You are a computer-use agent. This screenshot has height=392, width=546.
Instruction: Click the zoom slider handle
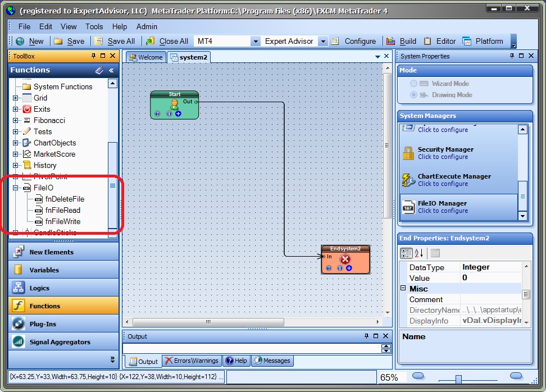[x=458, y=379]
